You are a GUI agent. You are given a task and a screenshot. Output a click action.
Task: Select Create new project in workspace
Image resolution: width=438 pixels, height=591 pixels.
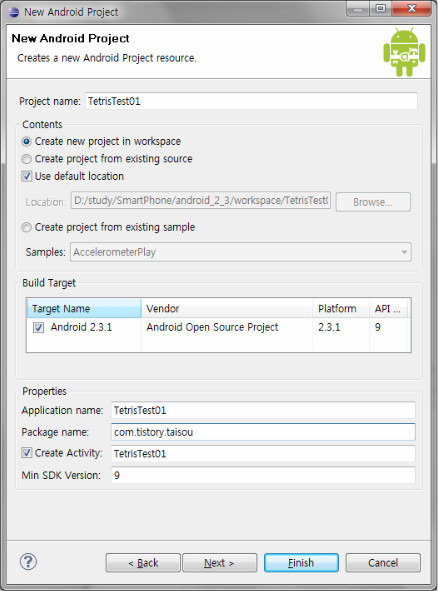coord(26,142)
